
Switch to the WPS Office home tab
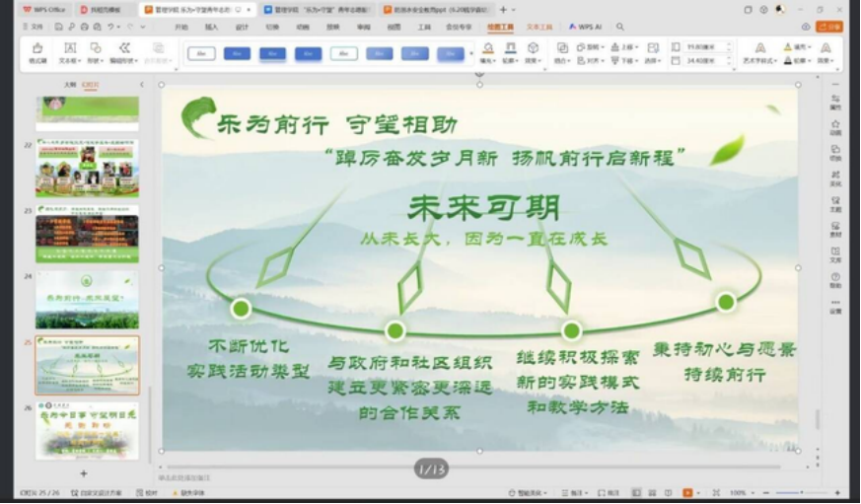tap(44, 9)
